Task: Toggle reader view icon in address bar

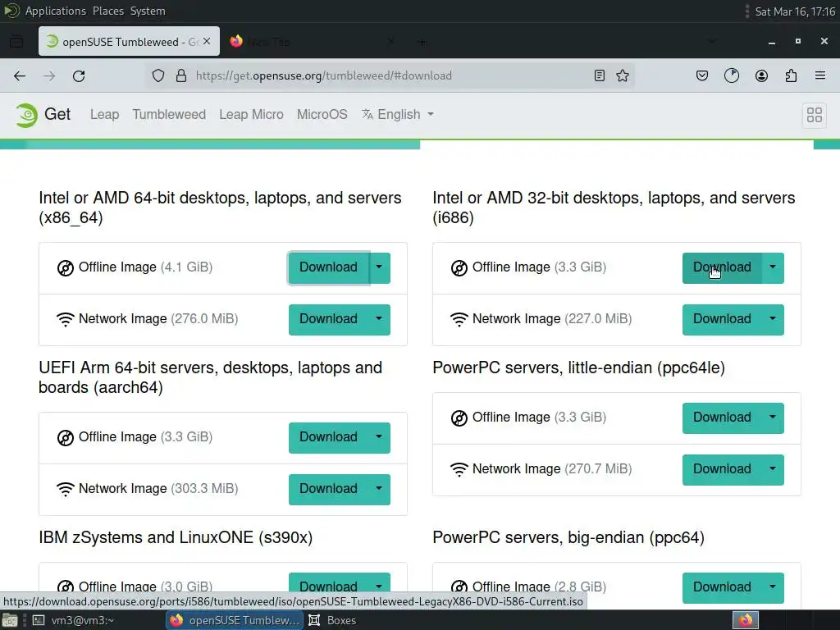Action: click(x=600, y=75)
